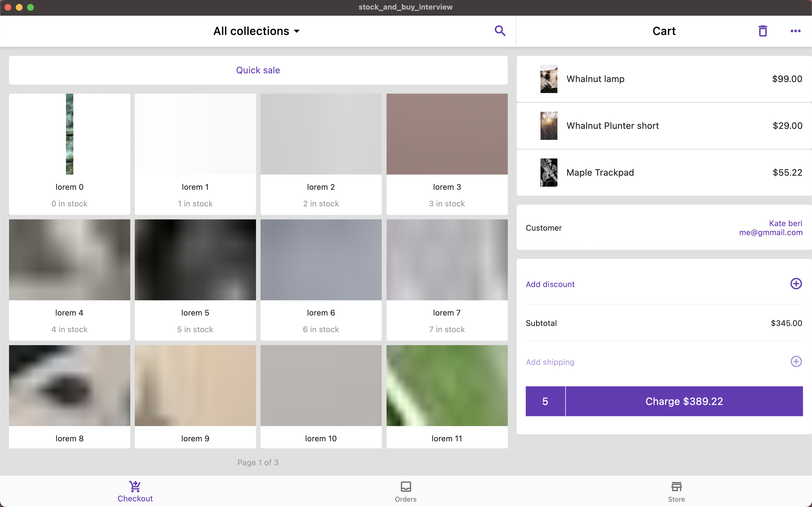Viewport: 812px width, 507px height.
Task: Open the three-dot cart options menu
Action: point(795,31)
